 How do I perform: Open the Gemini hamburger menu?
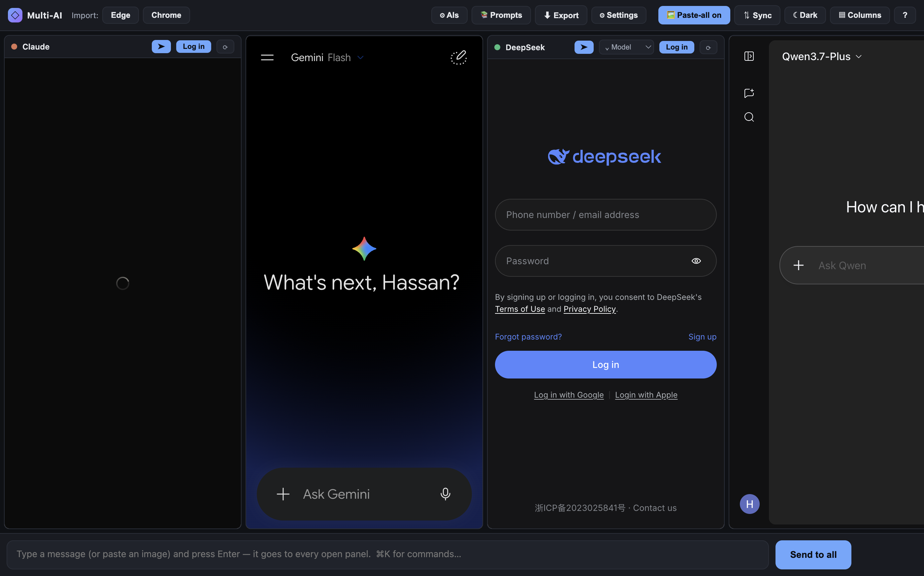click(267, 57)
